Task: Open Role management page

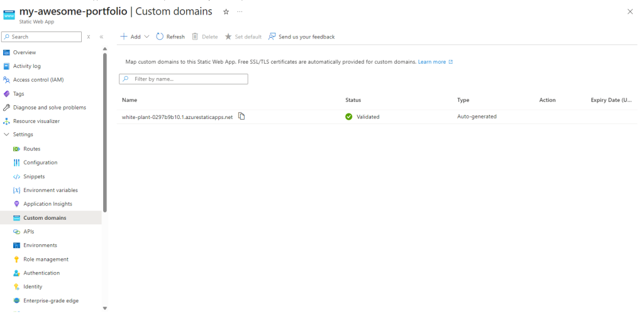Action: point(45,259)
